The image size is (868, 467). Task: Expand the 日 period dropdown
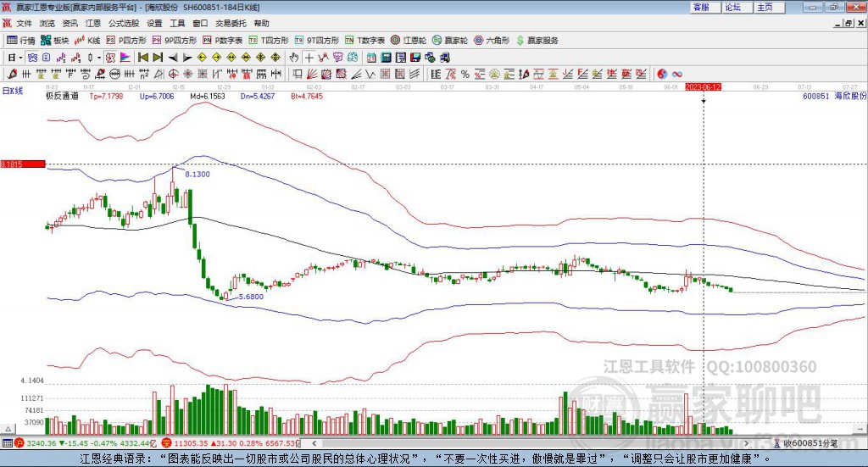20,58
